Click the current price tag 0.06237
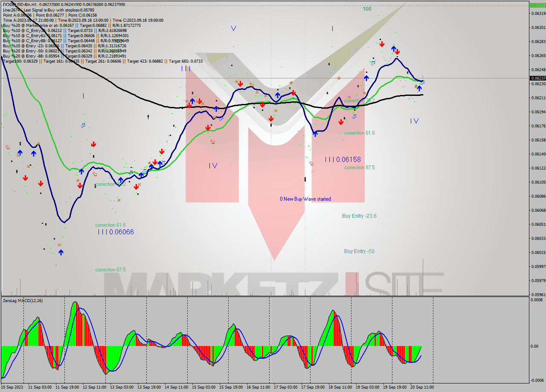546x392 pixels. coord(537,78)
